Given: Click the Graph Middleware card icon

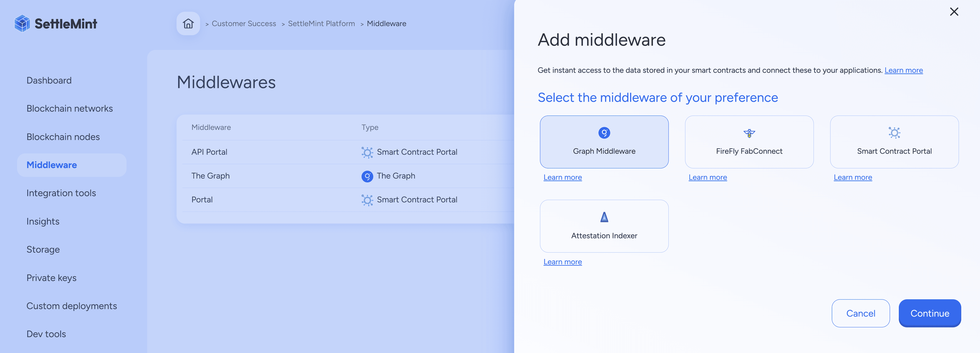Looking at the screenshot, I should (x=604, y=133).
